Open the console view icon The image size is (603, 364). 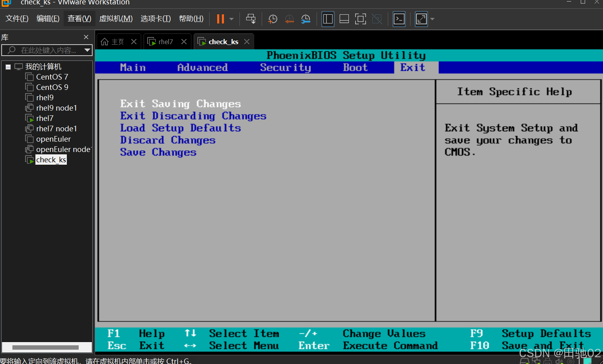coord(399,19)
